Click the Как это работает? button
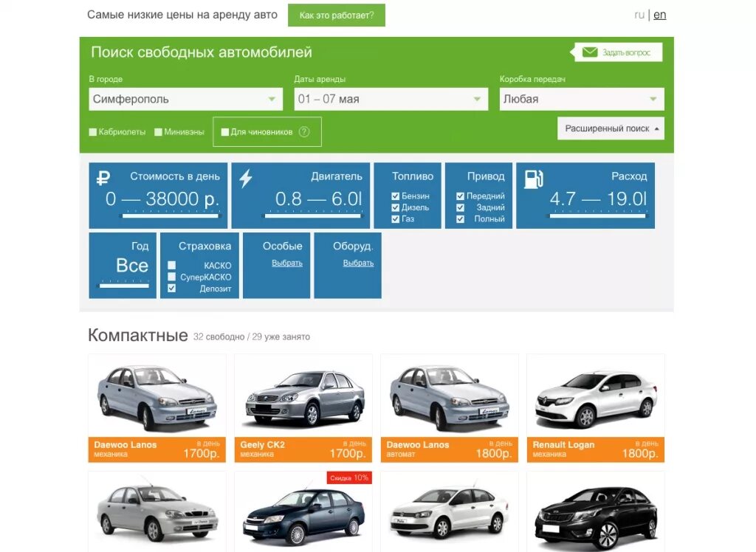The image size is (756, 552). coord(337,15)
